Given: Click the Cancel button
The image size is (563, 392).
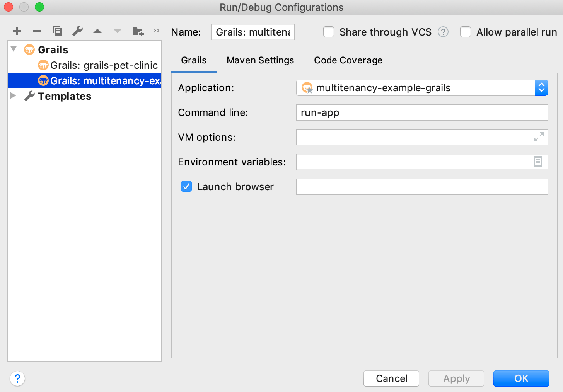Looking at the screenshot, I should coord(391,378).
